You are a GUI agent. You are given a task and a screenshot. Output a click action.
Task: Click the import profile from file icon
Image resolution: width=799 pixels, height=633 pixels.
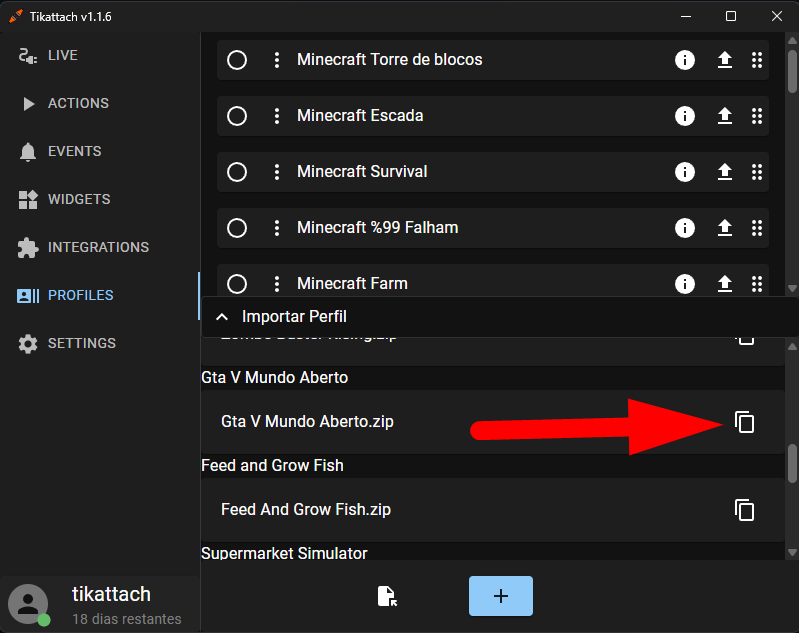[387, 596]
